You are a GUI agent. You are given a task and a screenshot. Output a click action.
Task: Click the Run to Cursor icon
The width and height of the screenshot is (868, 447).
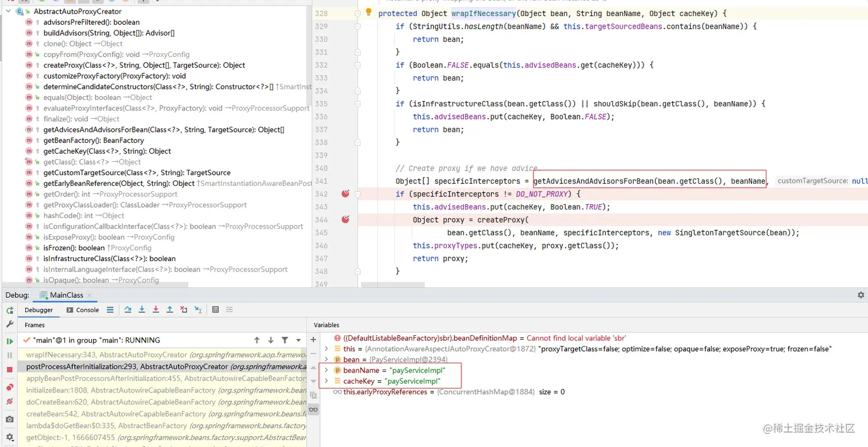click(198, 310)
